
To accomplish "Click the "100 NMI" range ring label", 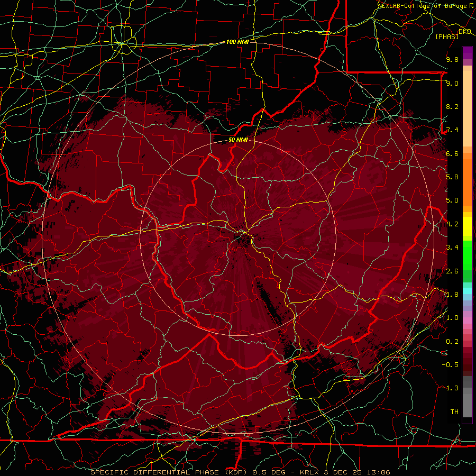I will point(237,42).
